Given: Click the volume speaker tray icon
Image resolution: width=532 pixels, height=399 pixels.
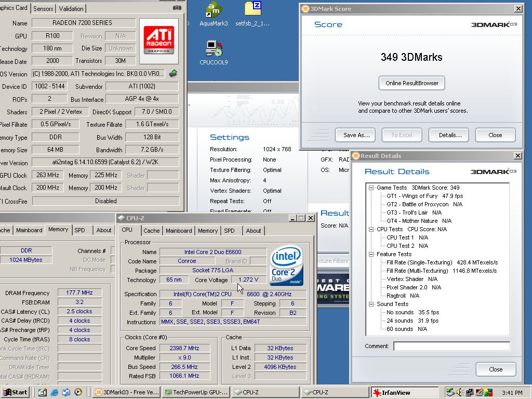Looking at the screenshot, I should point(459,393).
